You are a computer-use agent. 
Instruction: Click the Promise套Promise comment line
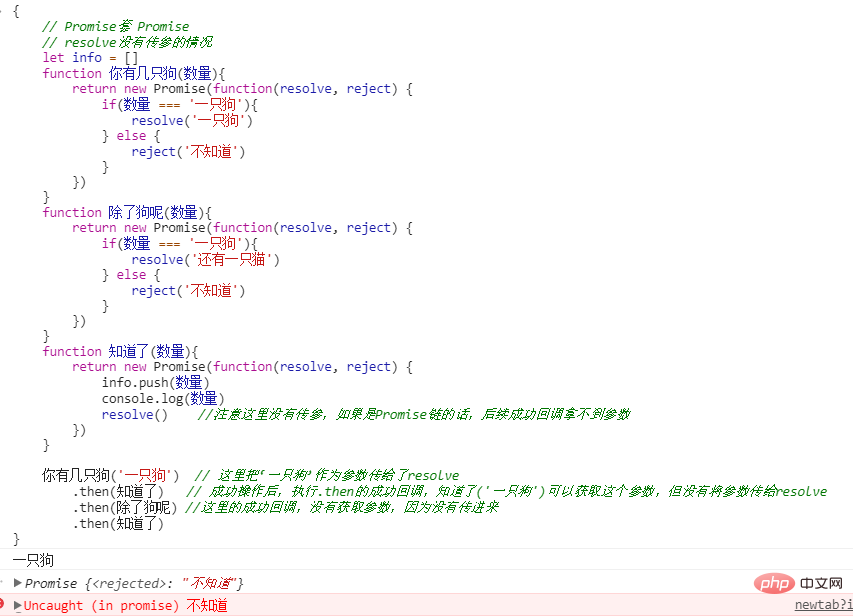click(x=116, y=26)
